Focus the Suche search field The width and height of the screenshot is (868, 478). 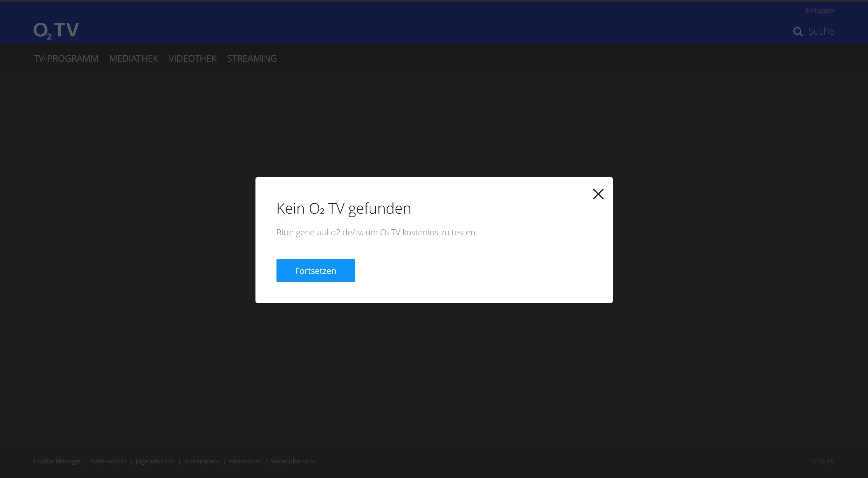point(821,32)
